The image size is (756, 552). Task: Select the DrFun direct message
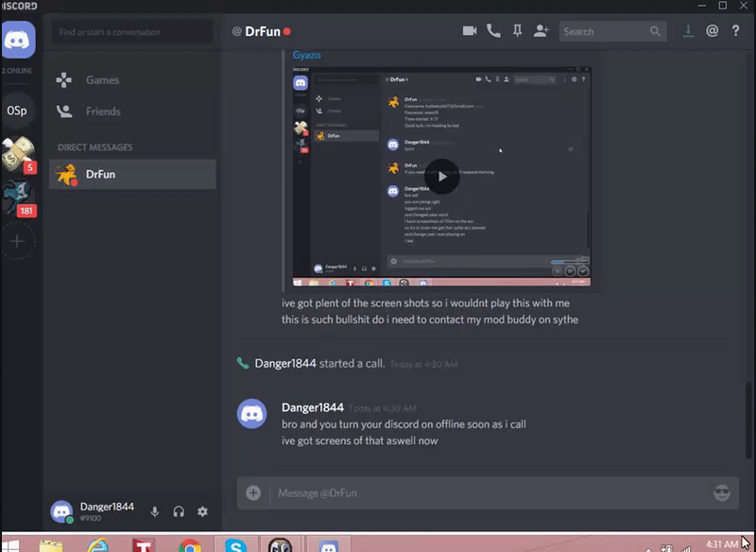click(132, 174)
